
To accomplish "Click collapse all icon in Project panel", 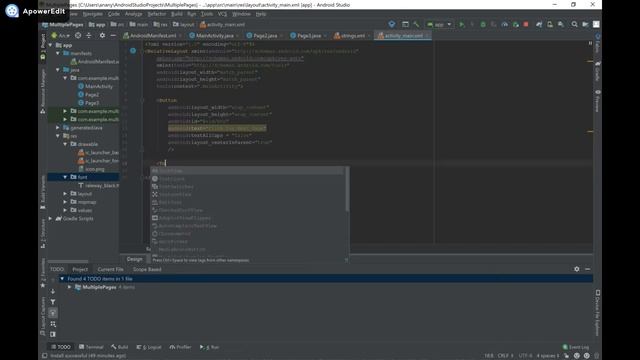I will point(89,36).
